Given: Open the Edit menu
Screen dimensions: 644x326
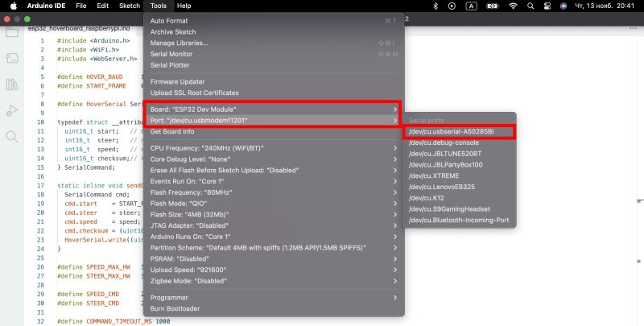Looking at the screenshot, I should 103,6.
